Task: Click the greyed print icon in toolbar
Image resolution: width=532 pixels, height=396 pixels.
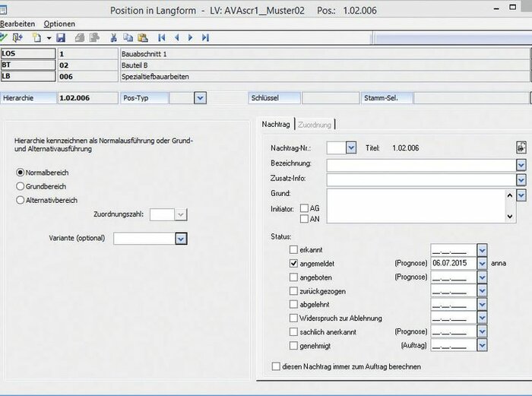Action: [x=80, y=38]
